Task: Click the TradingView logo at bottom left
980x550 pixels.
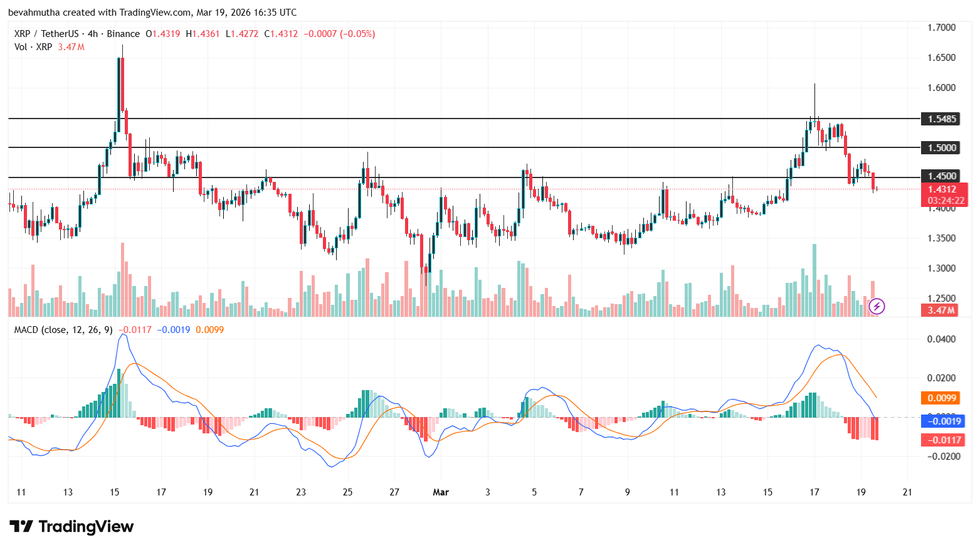Action: [x=71, y=527]
